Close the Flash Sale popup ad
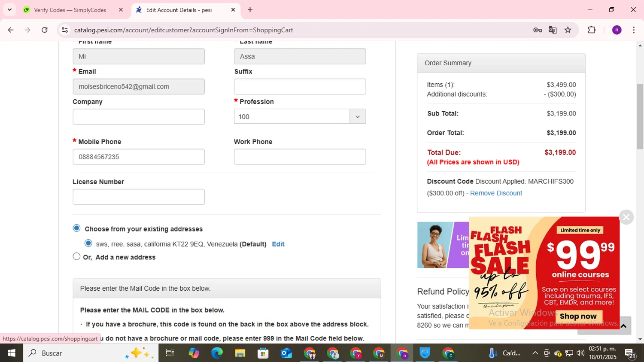 coord(626,217)
